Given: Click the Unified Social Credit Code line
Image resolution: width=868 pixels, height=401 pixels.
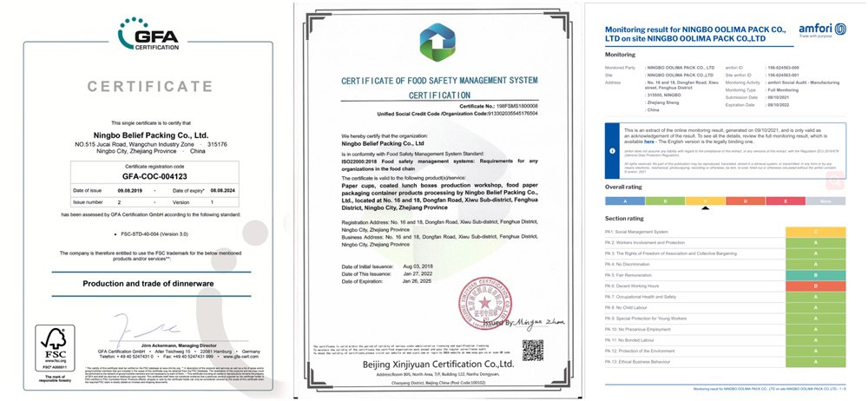Looking at the screenshot, I should (457, 113).
